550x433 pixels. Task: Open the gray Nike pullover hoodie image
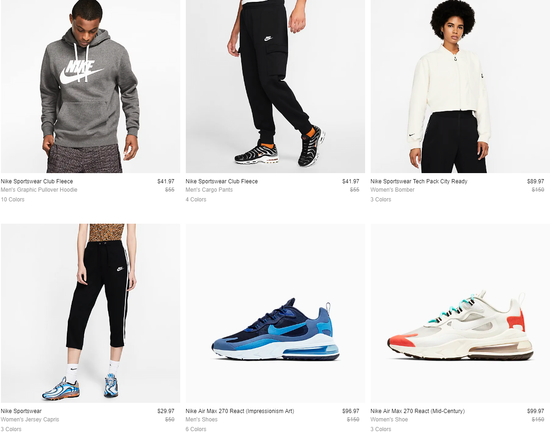pyautogui.click(x=90, y=86)
